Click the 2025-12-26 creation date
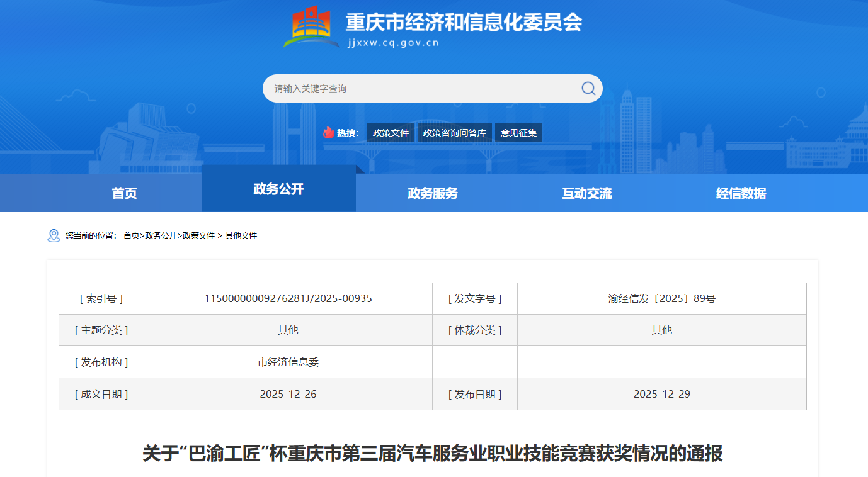Viewport: 868px width, 477px height. [x=288, y=394]
